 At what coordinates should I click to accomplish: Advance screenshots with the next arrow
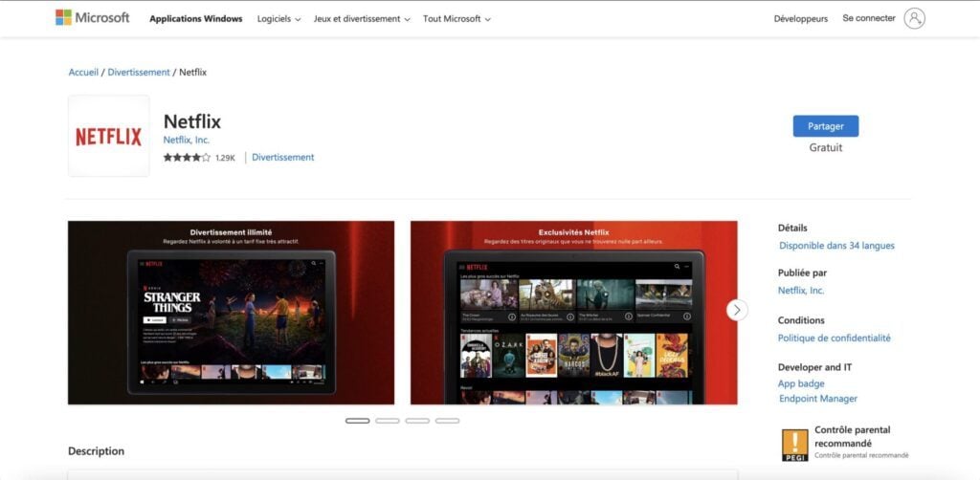click(x=737, y=310)
